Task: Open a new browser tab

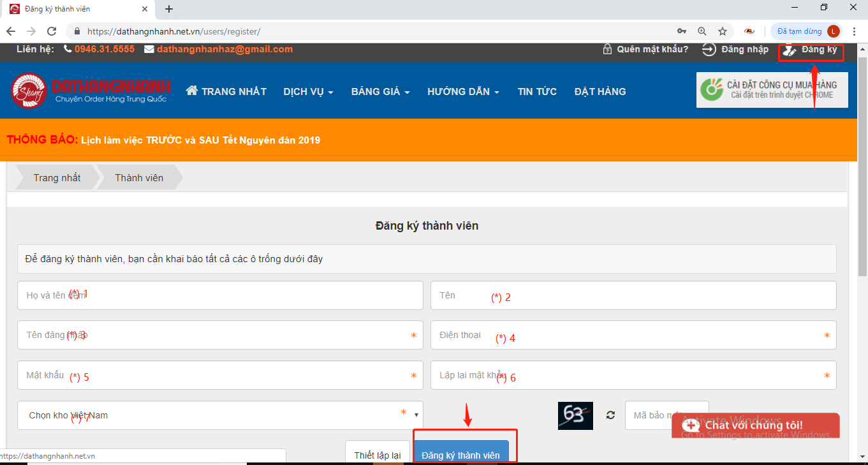Action: (169, 9)
